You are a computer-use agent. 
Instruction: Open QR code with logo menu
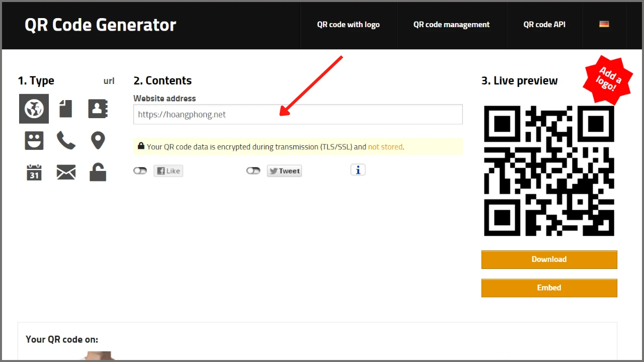[348, 25]
